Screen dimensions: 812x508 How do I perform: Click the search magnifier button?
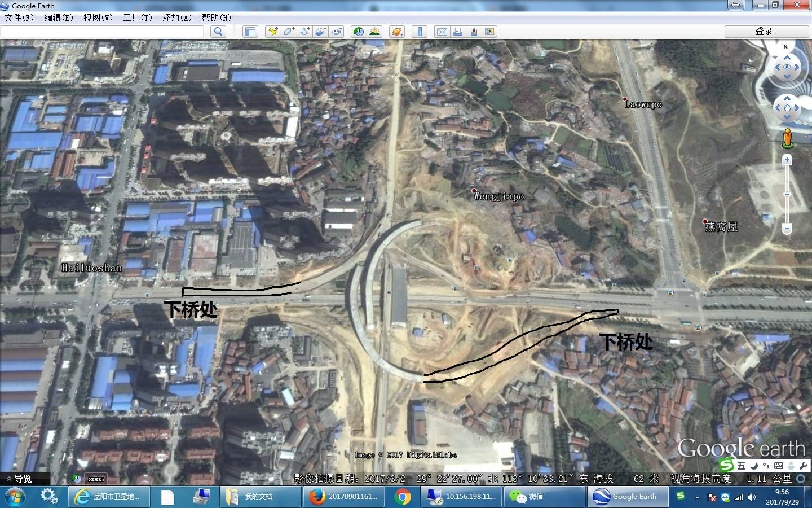[x=218, y=32]
